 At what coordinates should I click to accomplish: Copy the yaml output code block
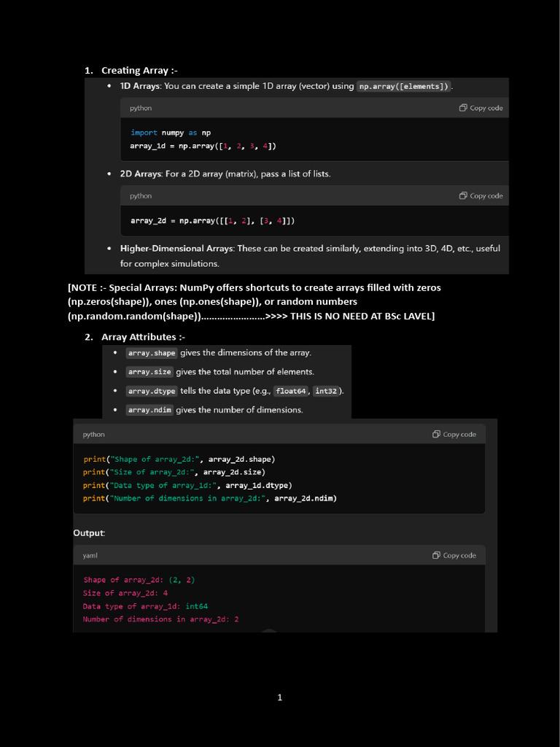(x=436, y=555)
